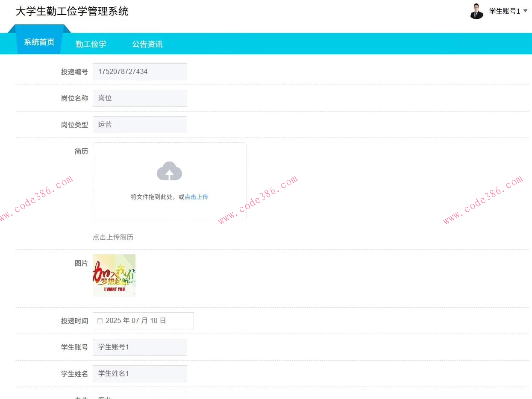
Task: Click the 点击上传 upload link
Action: pos(196,197)
